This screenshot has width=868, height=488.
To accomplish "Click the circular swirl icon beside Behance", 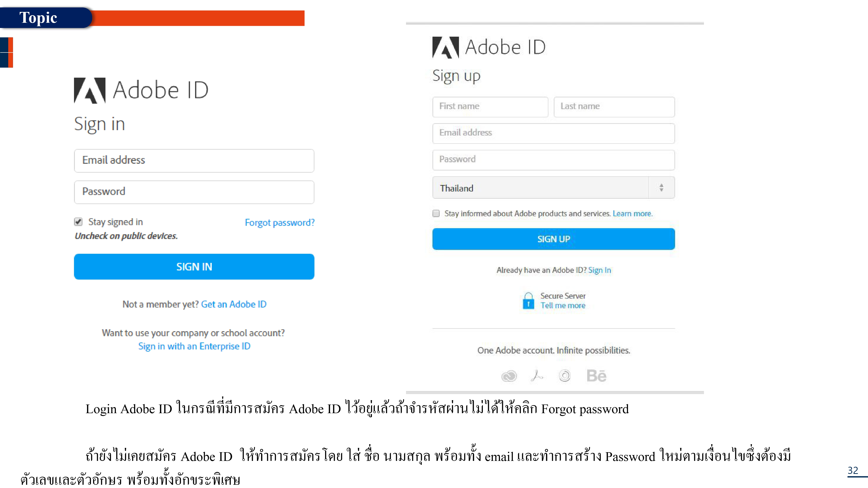I will point(565,375).
